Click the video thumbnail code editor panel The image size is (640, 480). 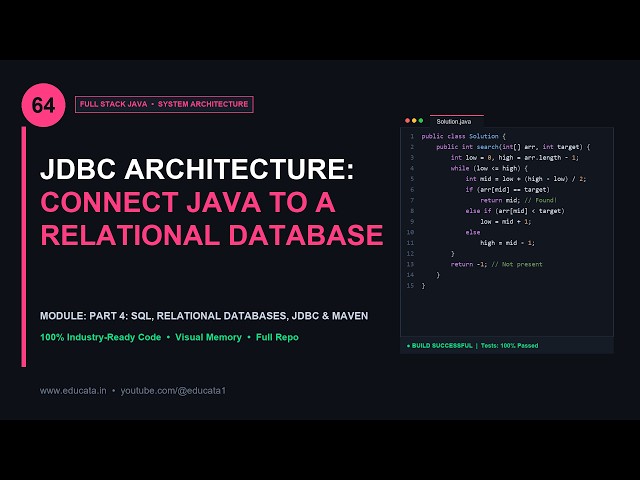click(507, 234)
